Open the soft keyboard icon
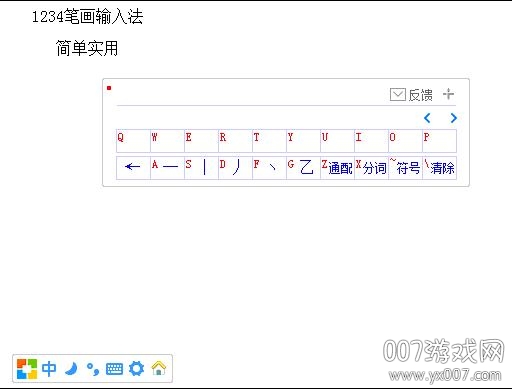 (x=114, y=369)
